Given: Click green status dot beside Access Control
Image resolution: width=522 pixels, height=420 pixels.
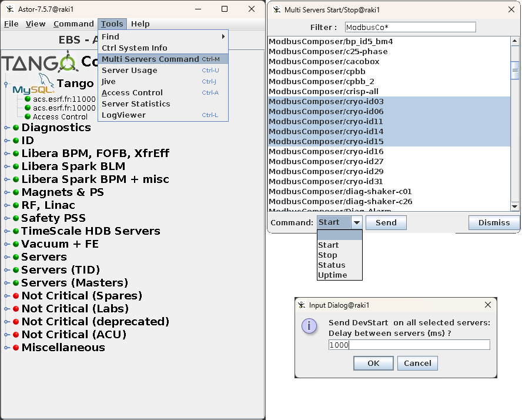Looking at the screenshot, I should pyautogui.click(x=28, y=116).
